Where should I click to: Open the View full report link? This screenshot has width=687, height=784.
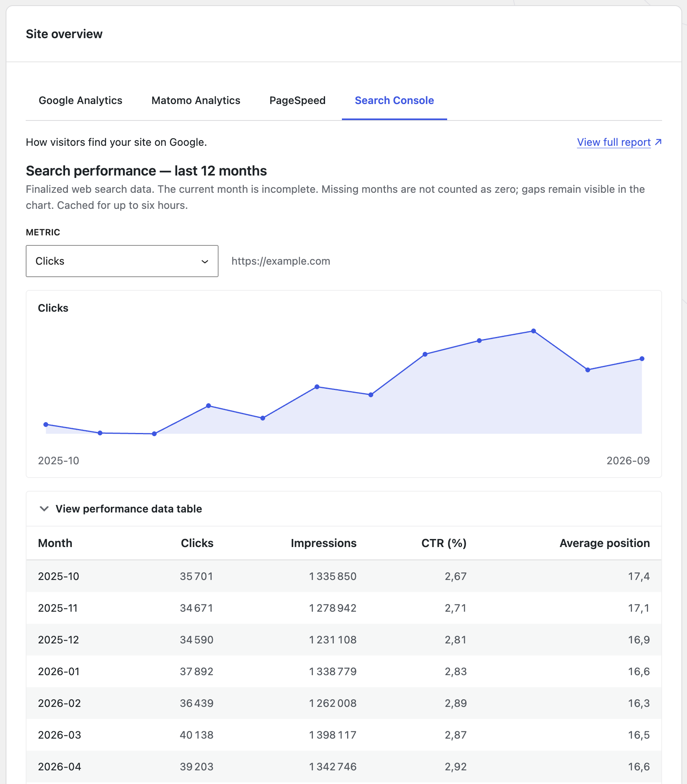613,142
